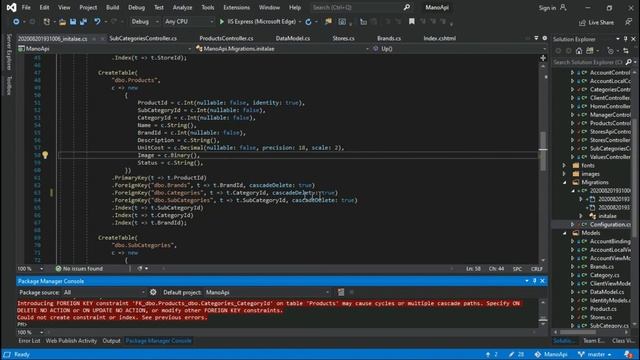Open the Default project ManoApi dropdown
Viewport: 640px width, 360px height.
267,292
